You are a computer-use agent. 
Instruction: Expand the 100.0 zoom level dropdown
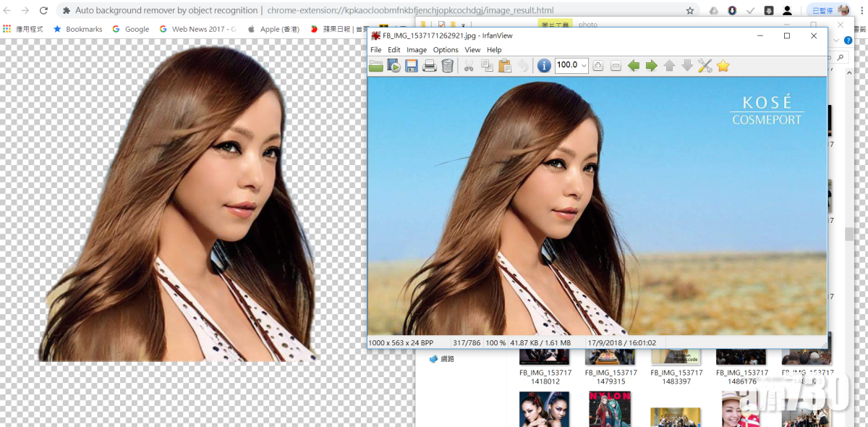pyautogui.click(x=583, y=66)
